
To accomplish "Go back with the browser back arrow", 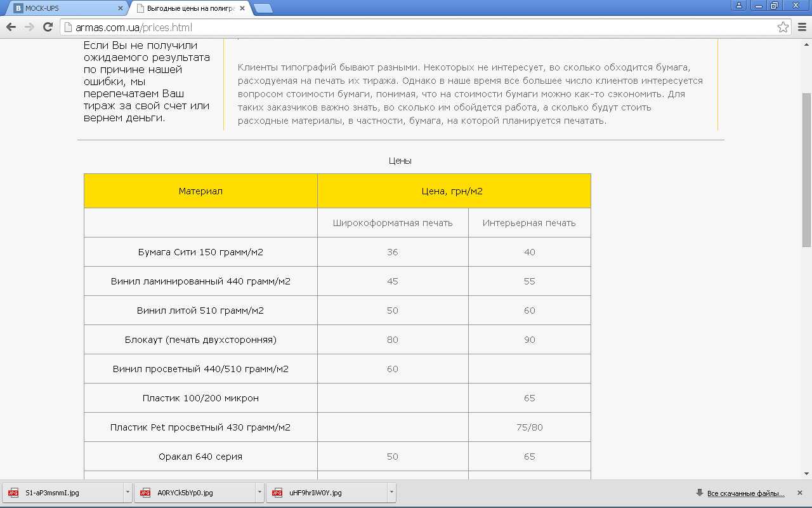I will pos(11,27).
